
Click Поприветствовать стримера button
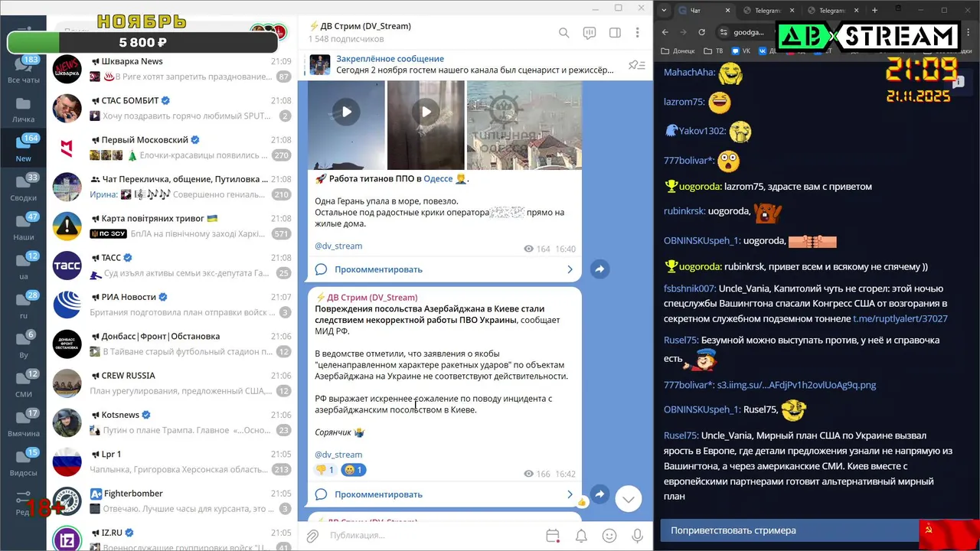tap(789, 530)
